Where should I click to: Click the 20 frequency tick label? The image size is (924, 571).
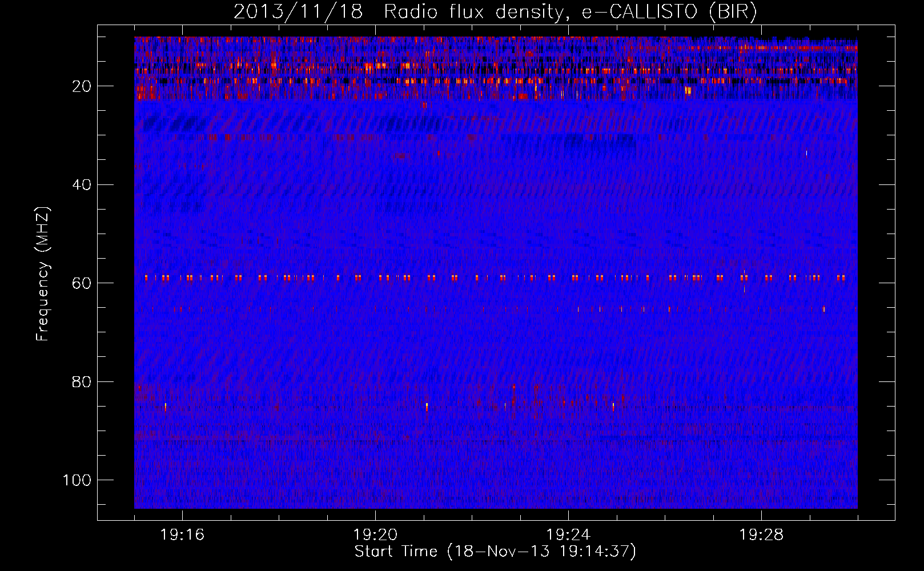82,86
